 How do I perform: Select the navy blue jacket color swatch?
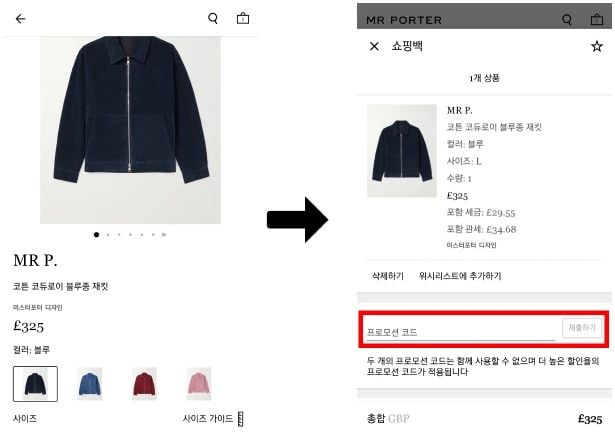[x=35, y=384]
